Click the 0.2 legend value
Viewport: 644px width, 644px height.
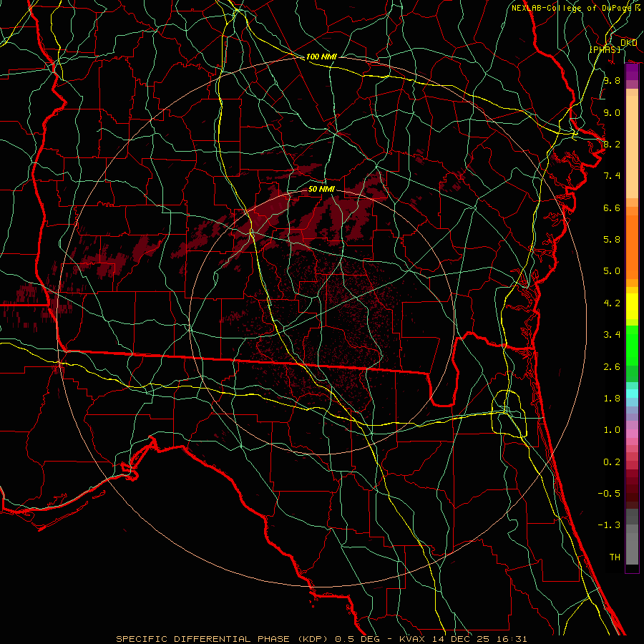coord(612,462)
